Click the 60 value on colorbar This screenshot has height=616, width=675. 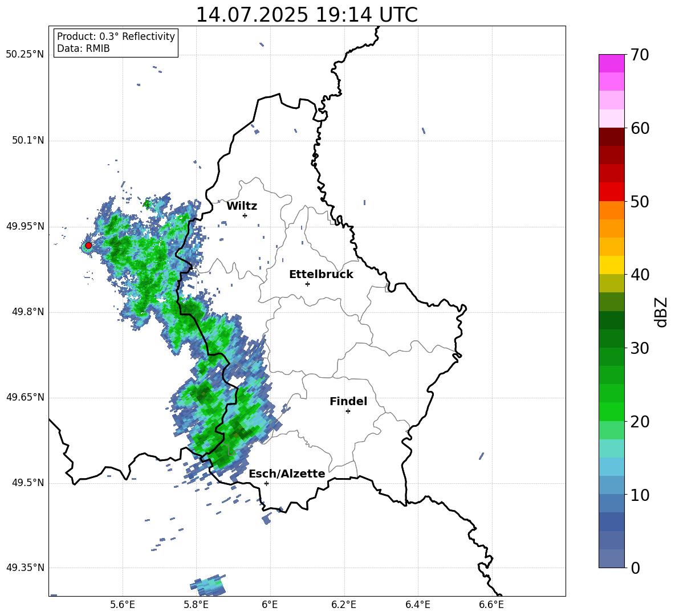pyautogui.click(x=640, y=128)
